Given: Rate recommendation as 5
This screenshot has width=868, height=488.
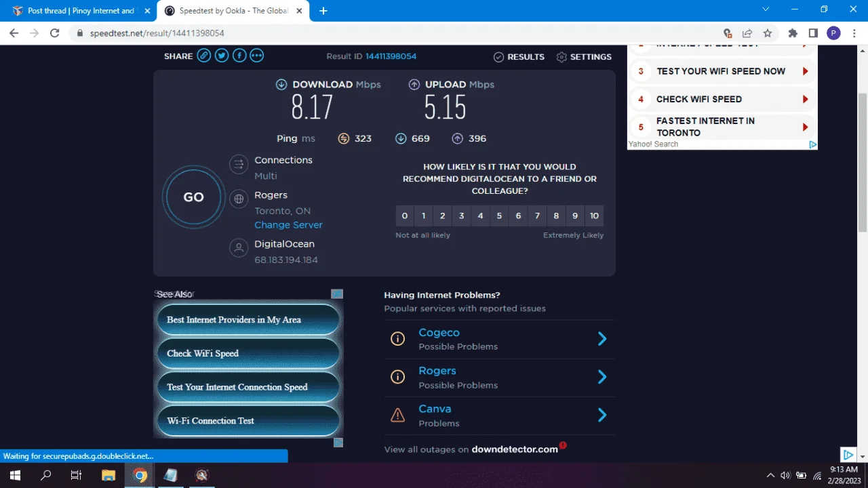Looking at the screenshot, I should 500,216.
